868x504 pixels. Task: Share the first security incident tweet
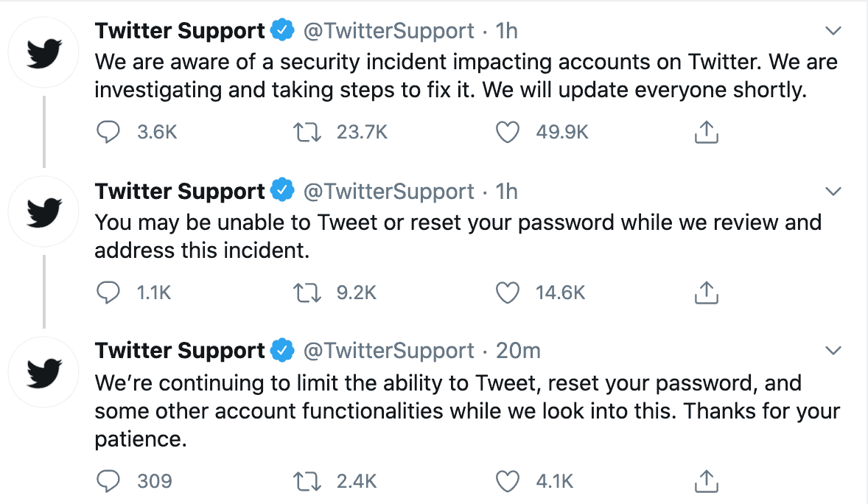tap(706, 133)
